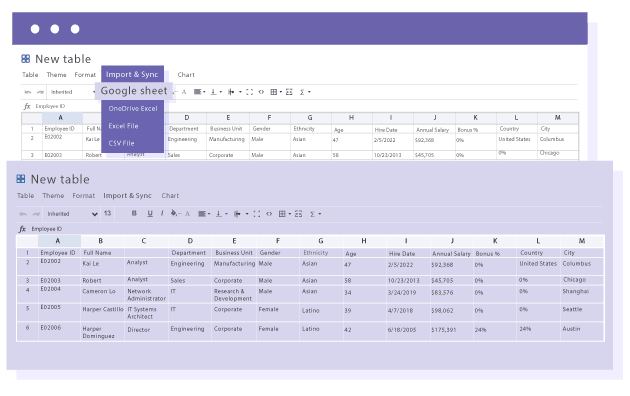The width and height of the screenshot is (630, 396).
Task: Click the fx icon in the upper panel
Action: click(x=27, y=106)
